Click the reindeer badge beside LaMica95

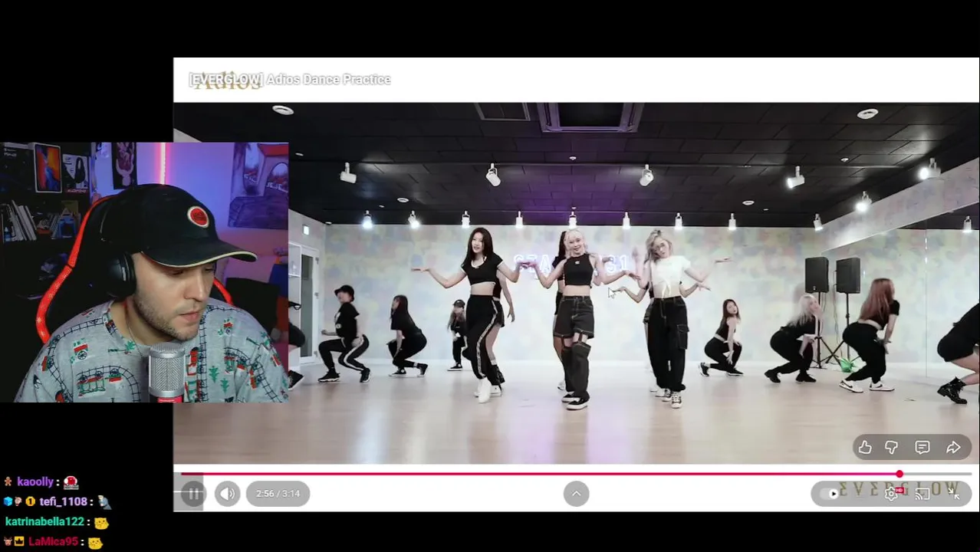click(8, 541)
